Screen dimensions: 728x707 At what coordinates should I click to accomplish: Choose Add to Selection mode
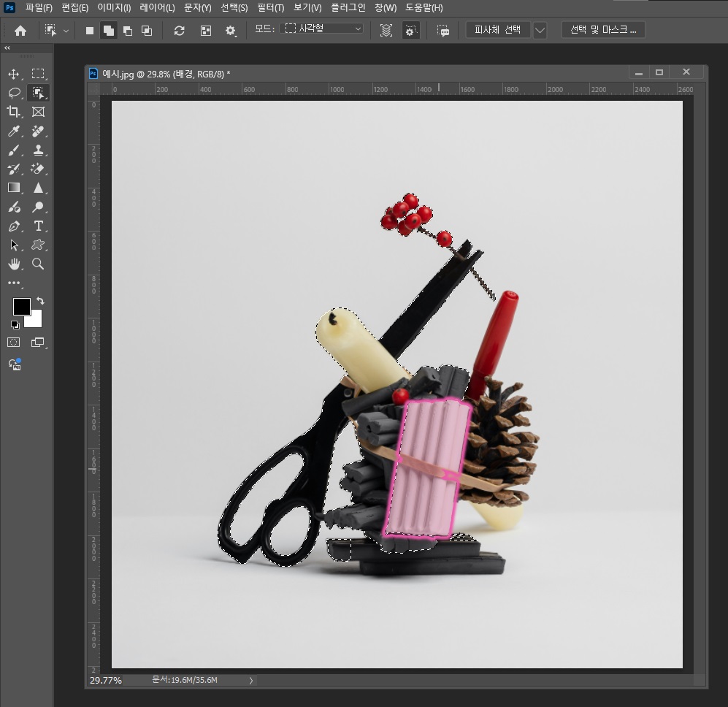(x=109, y=31)
